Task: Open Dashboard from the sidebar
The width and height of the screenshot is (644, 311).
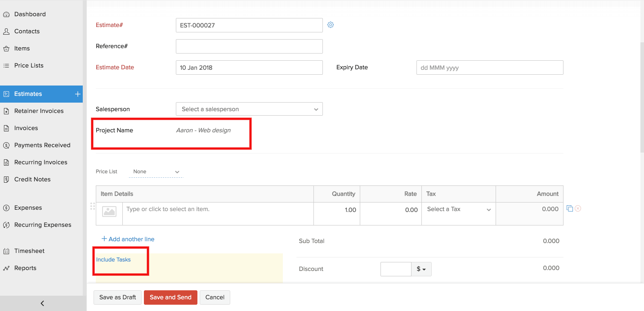Action: tap(30, 14)
